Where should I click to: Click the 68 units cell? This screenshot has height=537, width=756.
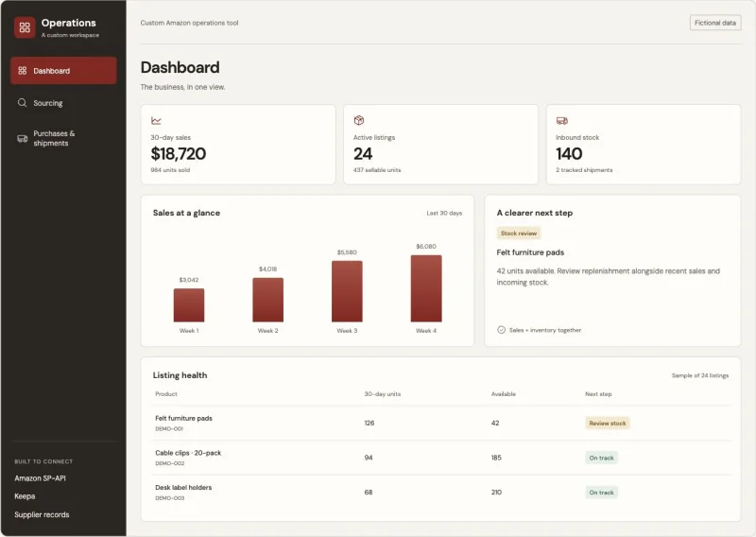369,493
